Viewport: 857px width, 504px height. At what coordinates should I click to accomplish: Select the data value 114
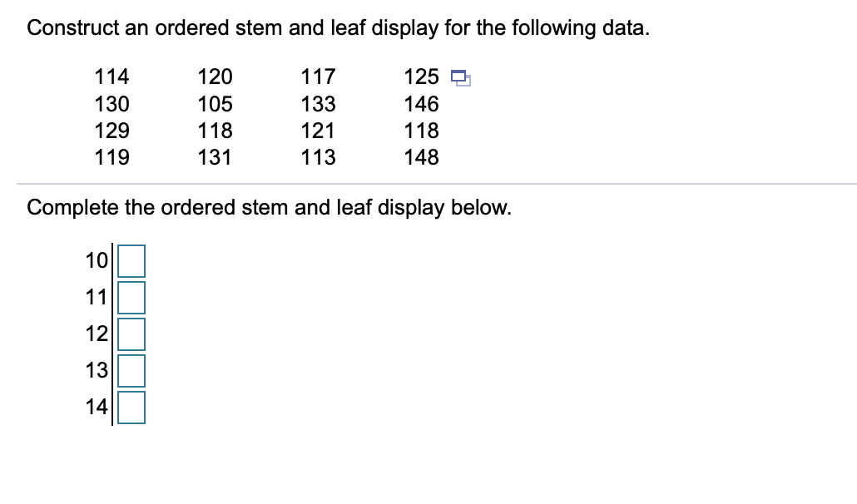click(x=111, y=77)
